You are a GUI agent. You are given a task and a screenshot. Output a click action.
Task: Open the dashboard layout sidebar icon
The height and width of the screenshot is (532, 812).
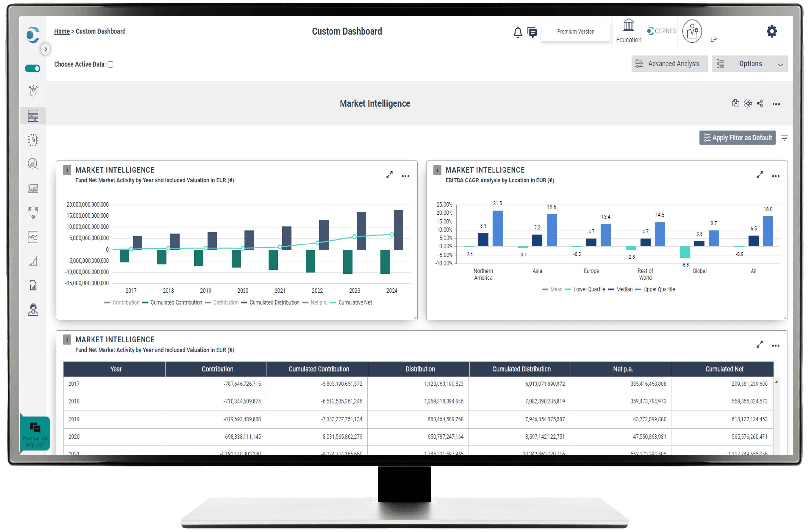pos(33,116)
